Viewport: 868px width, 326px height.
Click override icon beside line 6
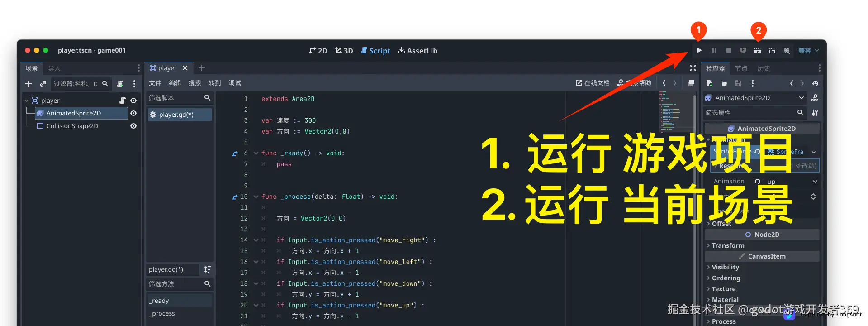point(235,153)
